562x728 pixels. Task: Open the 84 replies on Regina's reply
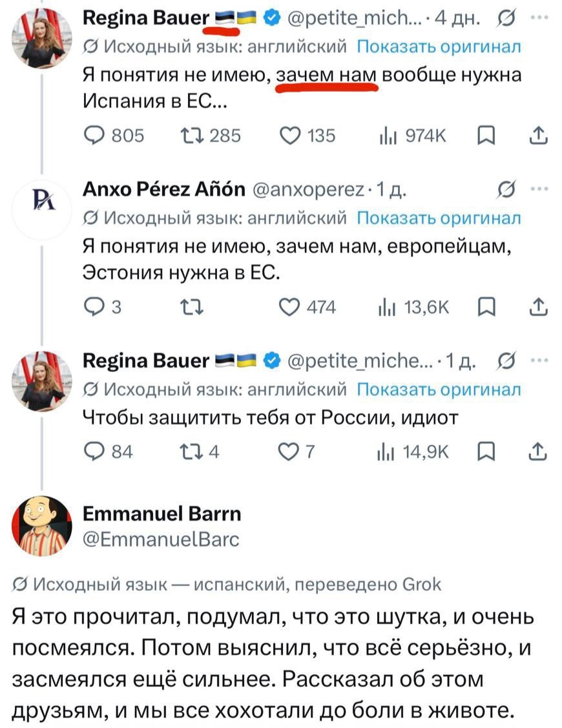coord(109,452)
